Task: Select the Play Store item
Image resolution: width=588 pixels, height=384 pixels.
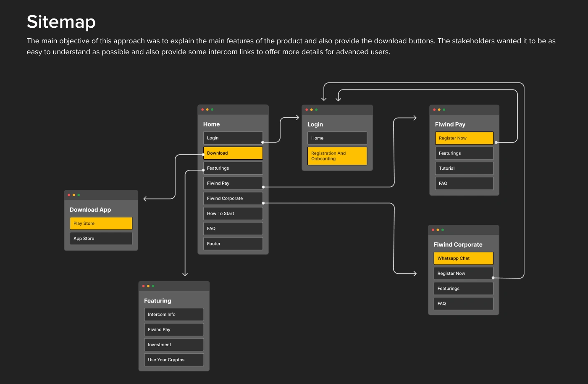Action: 101,223
